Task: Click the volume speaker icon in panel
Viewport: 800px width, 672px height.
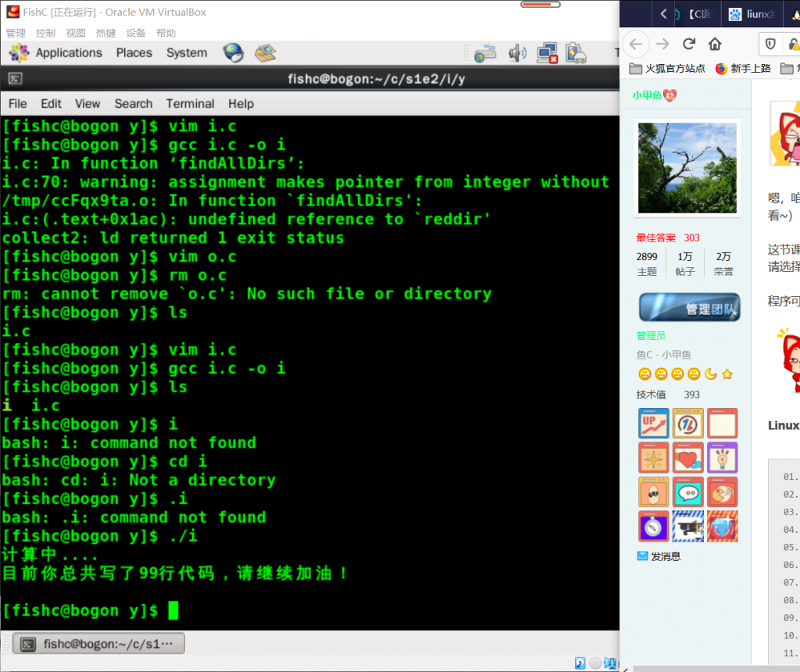Action: point(517,53)
